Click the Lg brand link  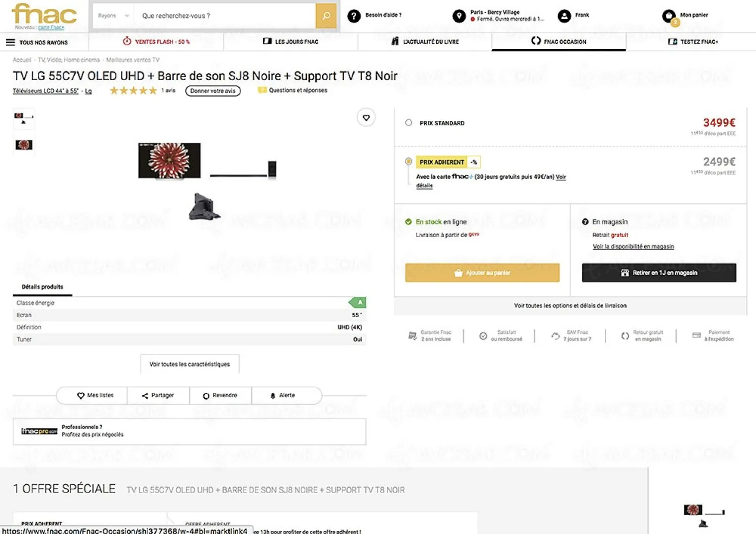88,91
